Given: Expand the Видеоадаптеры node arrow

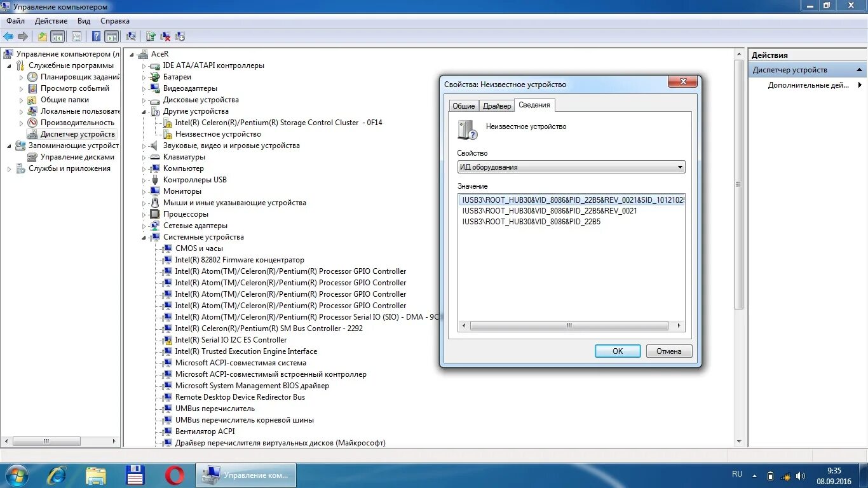Looking at the screenshot, I should (x=144, y=88).
